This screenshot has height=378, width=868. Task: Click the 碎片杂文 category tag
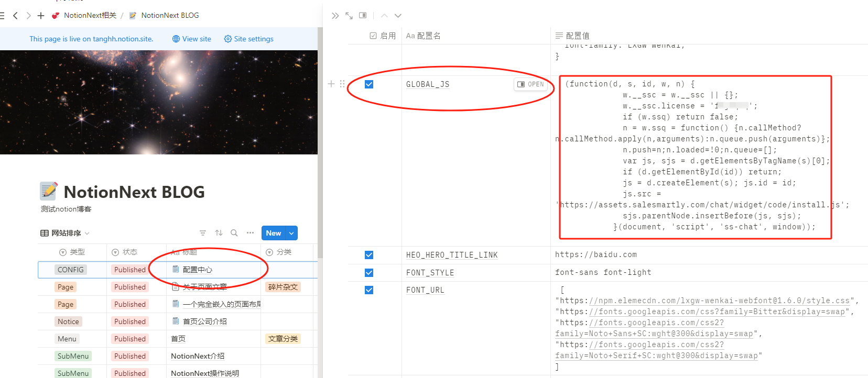283,287
